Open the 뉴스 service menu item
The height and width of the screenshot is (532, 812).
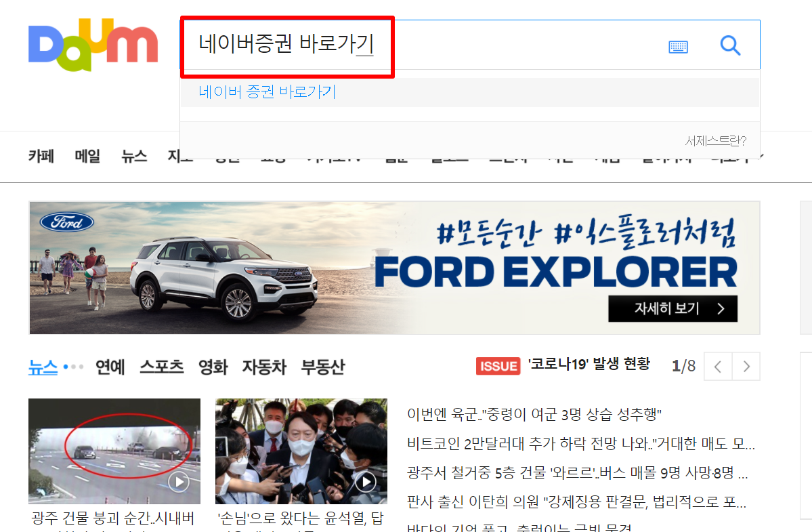(134, 156)
